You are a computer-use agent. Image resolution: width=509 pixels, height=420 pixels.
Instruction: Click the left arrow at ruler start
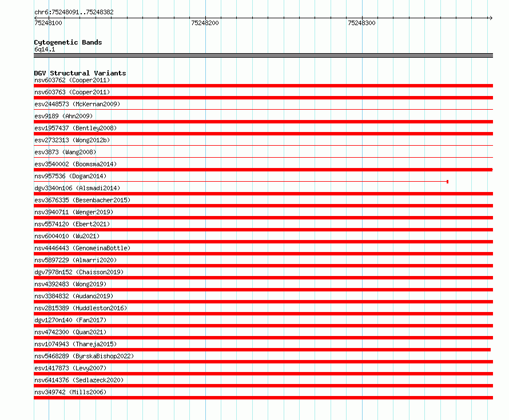tap(37, 18)
